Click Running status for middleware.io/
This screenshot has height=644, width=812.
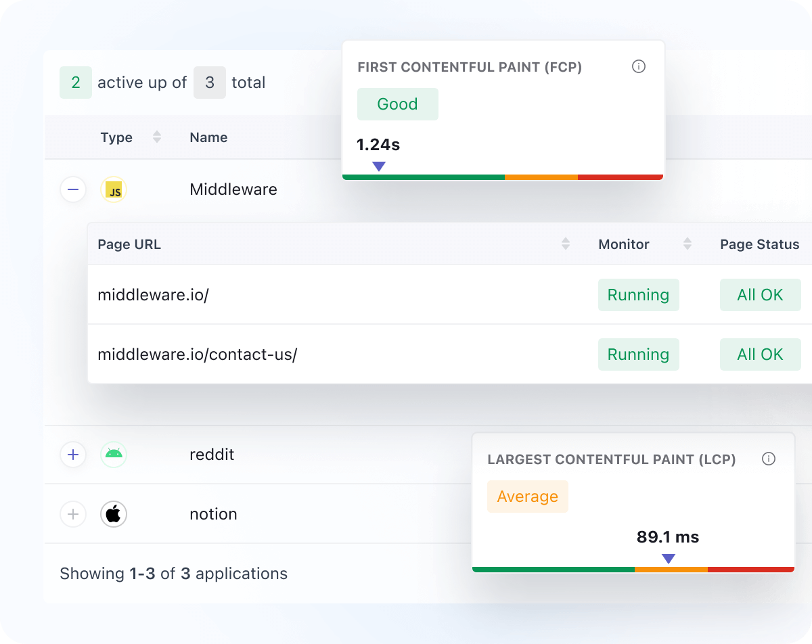(638, 295)
